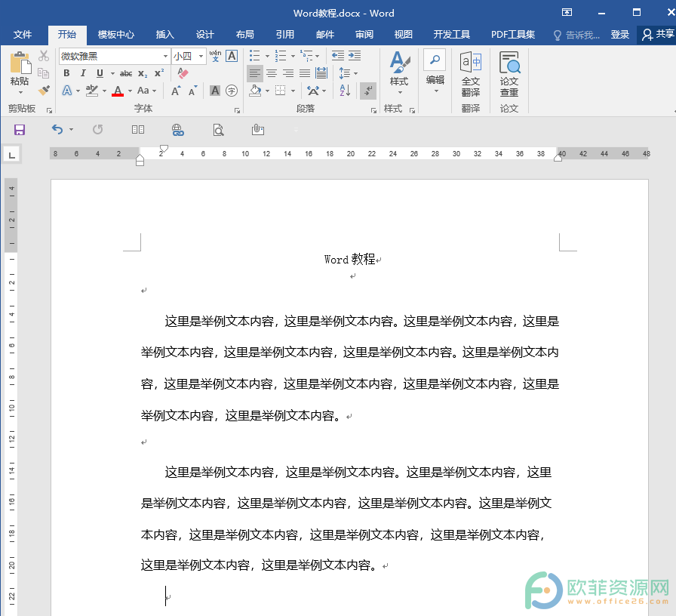Image resolution: width=676 pixels, height=616 pixels.
Task: Open the phonetic guide (wén) tool
Action: pyautogui.click(x=215, y=56)
